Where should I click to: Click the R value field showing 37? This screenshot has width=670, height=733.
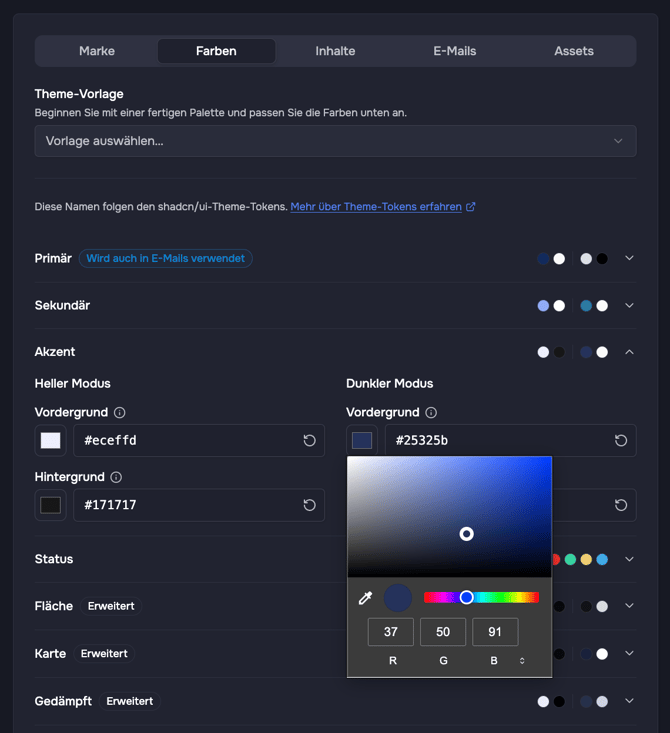point(391,632)
